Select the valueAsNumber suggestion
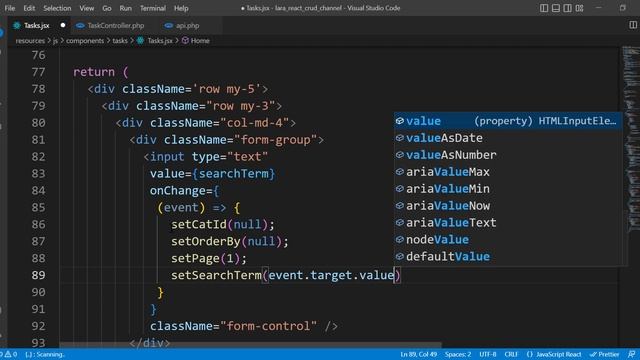640x360 pixels. pos(508,155)
